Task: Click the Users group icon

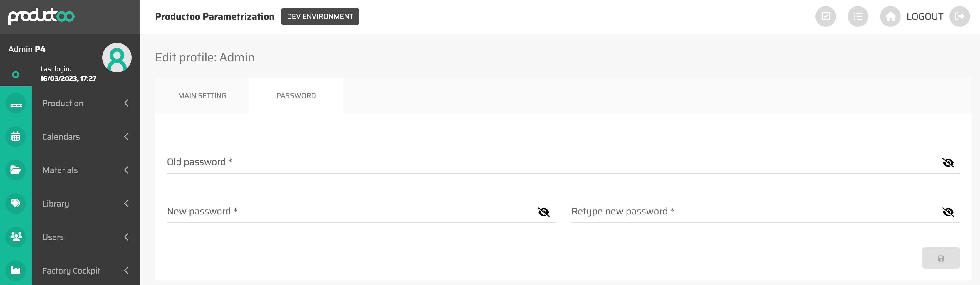Action: coord(16,237)
